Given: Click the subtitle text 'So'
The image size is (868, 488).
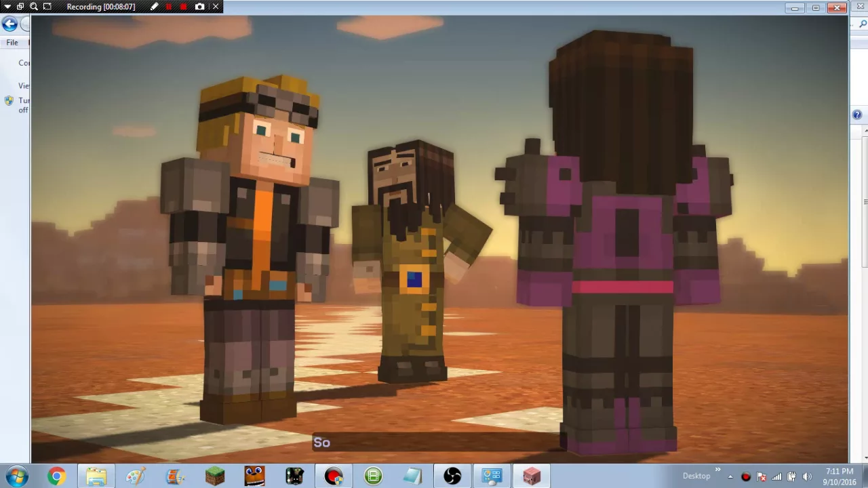Looking at the screenshot, I should click(x=321, y=443).
